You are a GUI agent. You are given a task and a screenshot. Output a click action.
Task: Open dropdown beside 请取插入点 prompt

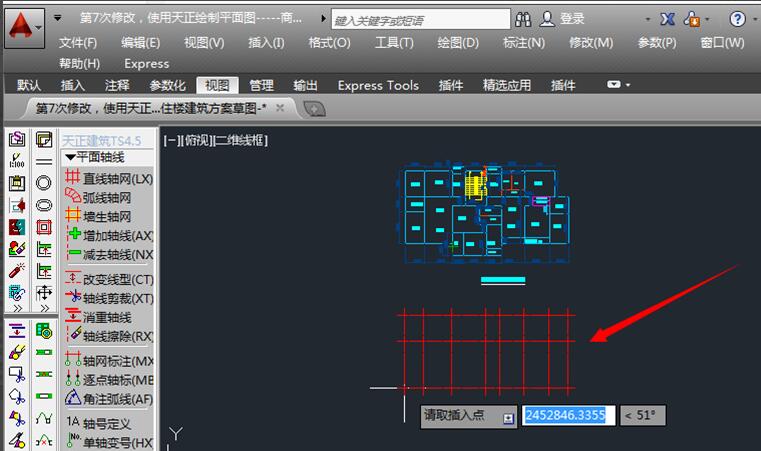point(508,416)
